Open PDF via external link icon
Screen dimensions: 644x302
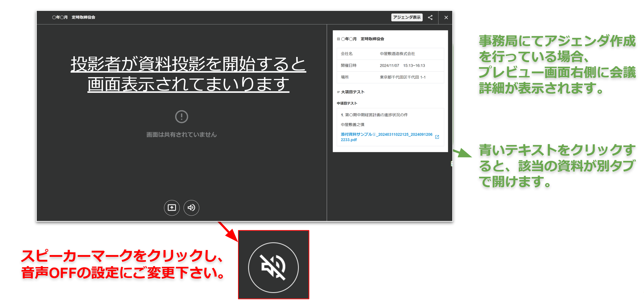[x=437, y=137]
